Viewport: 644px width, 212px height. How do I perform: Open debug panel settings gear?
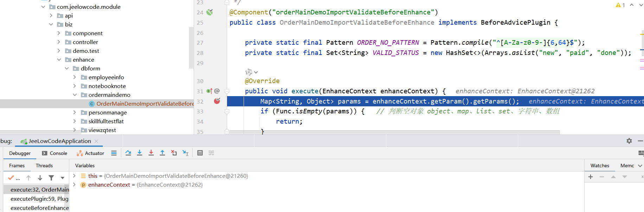click(629, 141)
